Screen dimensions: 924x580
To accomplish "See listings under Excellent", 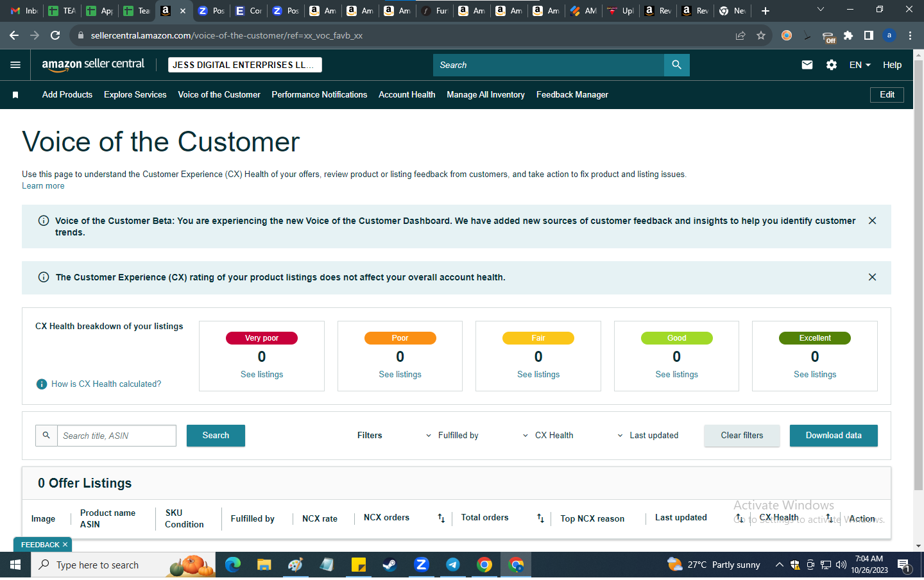I will pyautogui.click(x=815, y=375).
